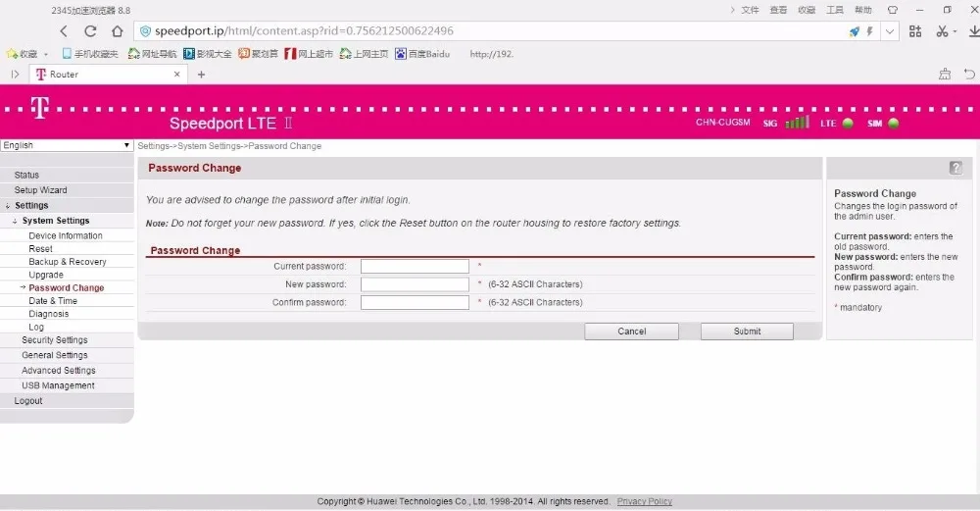Open the browser home page icon
Viewport: 980px width, 511px height.
click(x=117, y=31)
